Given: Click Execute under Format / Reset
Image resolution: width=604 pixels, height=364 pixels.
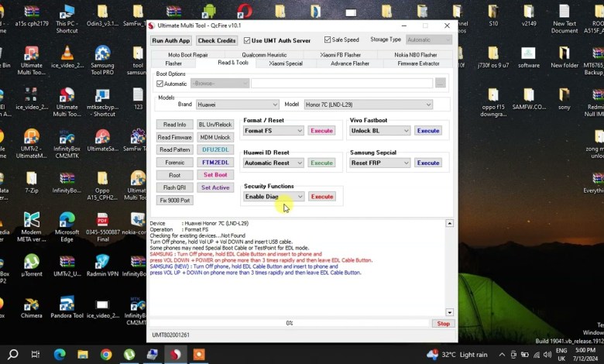Looking at the screenshot, I should tap(321, 131).
